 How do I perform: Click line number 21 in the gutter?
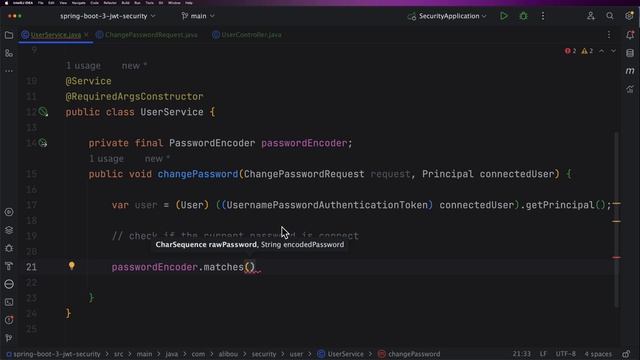31,267
